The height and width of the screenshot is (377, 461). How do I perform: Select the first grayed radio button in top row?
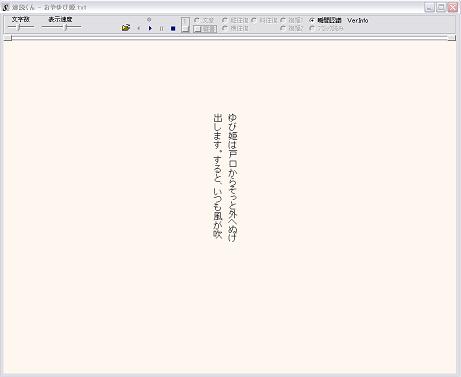click(x=197, y=20)
